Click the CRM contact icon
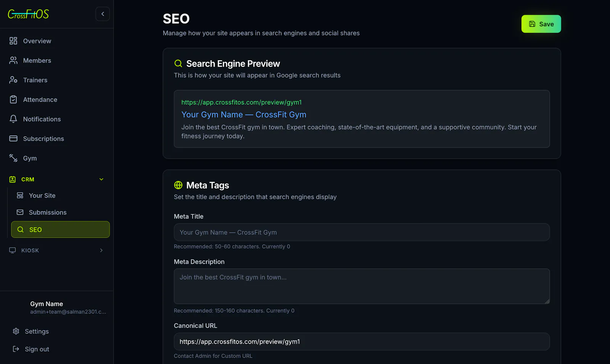Screen dimensions: 610x364 coord(13,179)
